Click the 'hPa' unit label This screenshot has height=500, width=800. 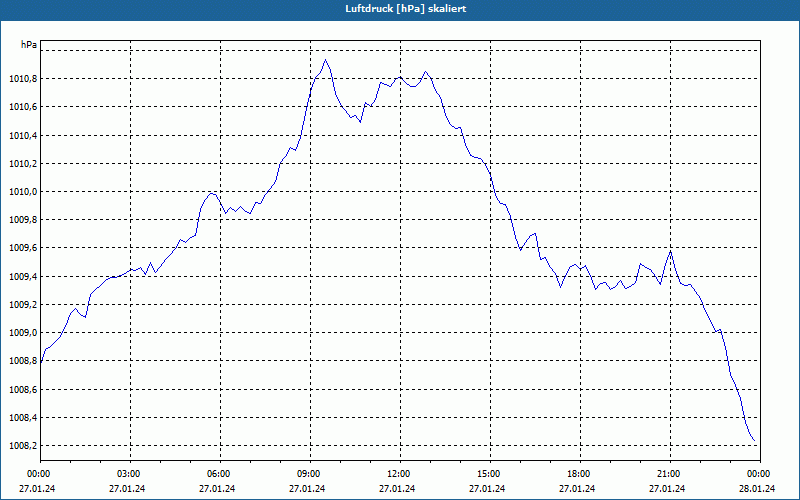click(29, 44)
